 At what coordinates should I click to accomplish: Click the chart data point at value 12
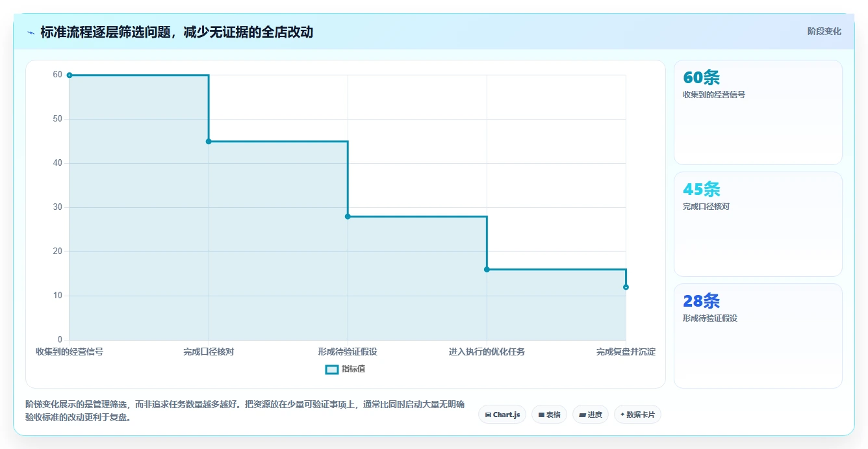626,287
